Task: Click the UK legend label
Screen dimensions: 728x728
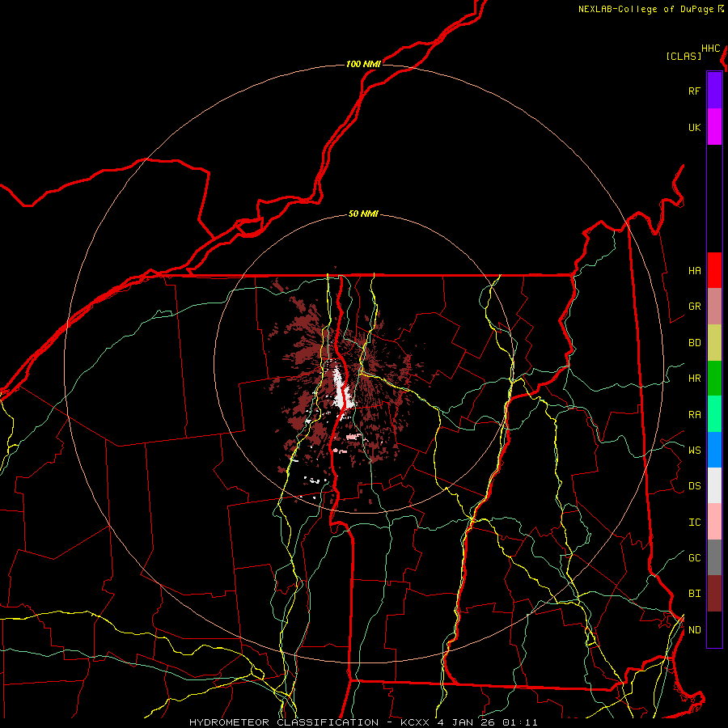Action: (694, 128)
